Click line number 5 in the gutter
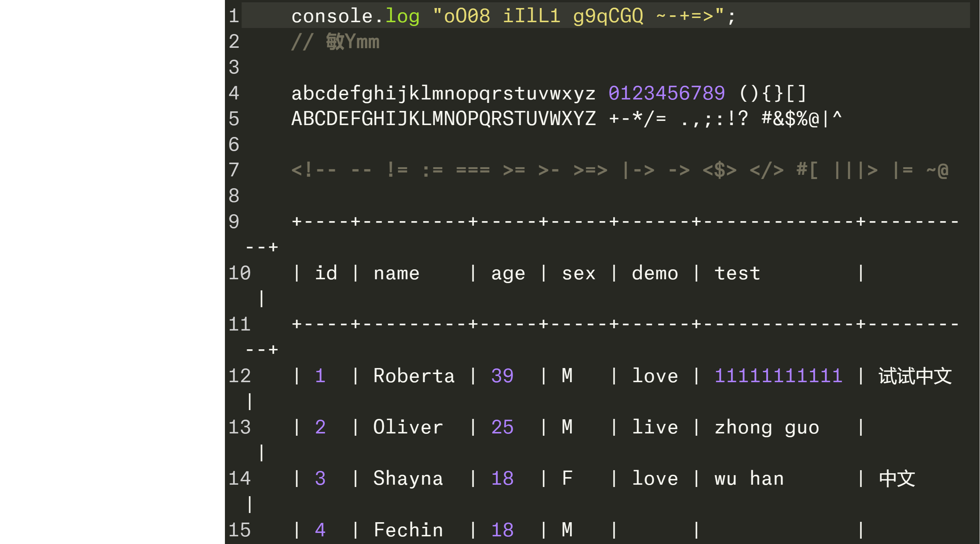Image resolution: width=980 pixels, height=544 pixels. pos(234,119)
